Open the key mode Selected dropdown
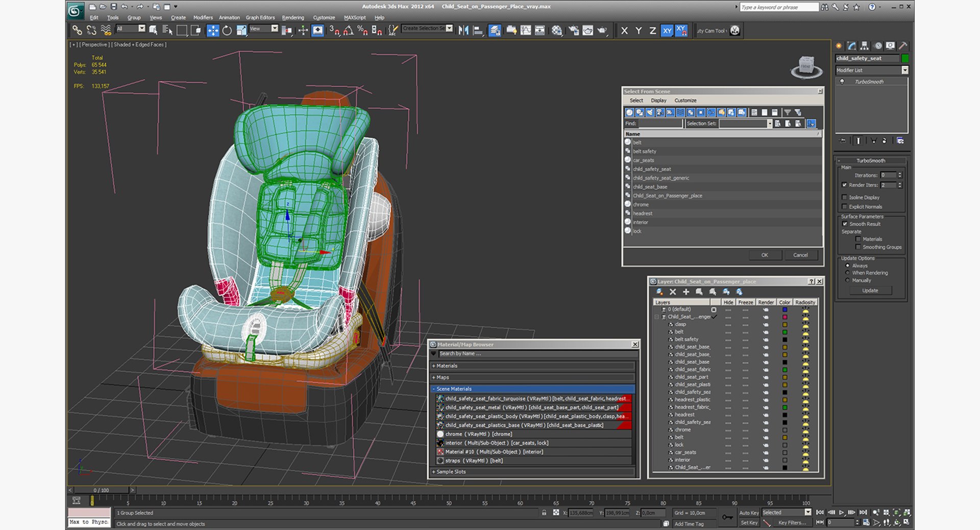Viewport: 980px width, 530px height. pyautogui.click(x=807, y=512)
